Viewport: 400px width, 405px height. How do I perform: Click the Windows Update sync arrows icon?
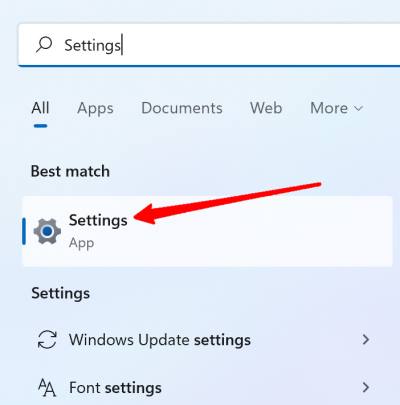click(47, 340)
